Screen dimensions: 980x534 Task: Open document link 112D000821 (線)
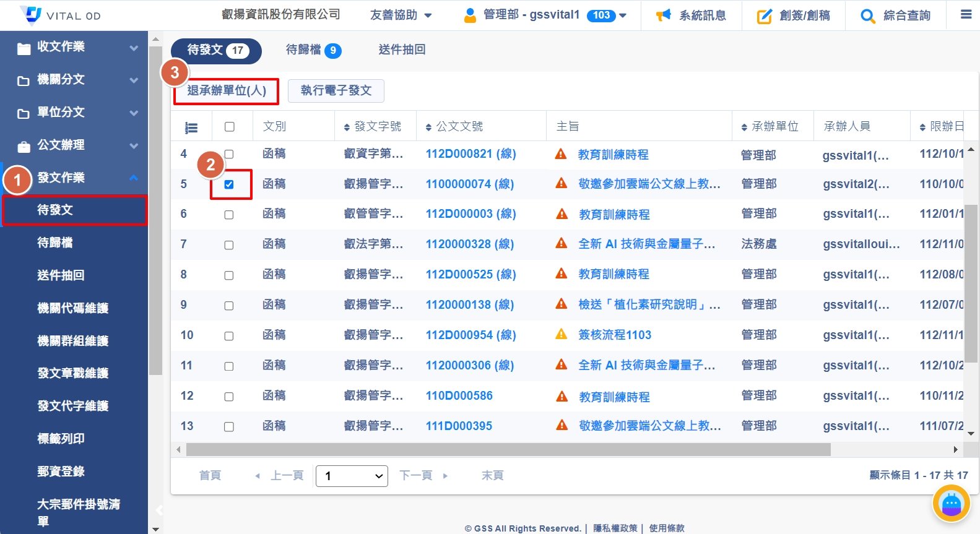pos(470,154)
